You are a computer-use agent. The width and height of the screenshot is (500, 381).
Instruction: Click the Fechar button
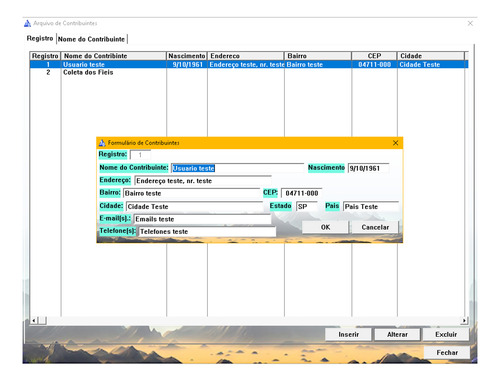tap(447, 352)
